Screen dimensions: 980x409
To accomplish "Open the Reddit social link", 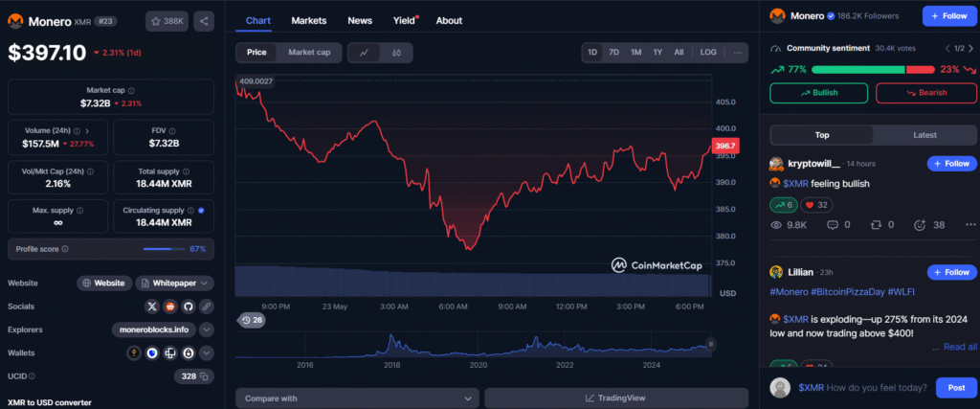I will click(170, 307).
